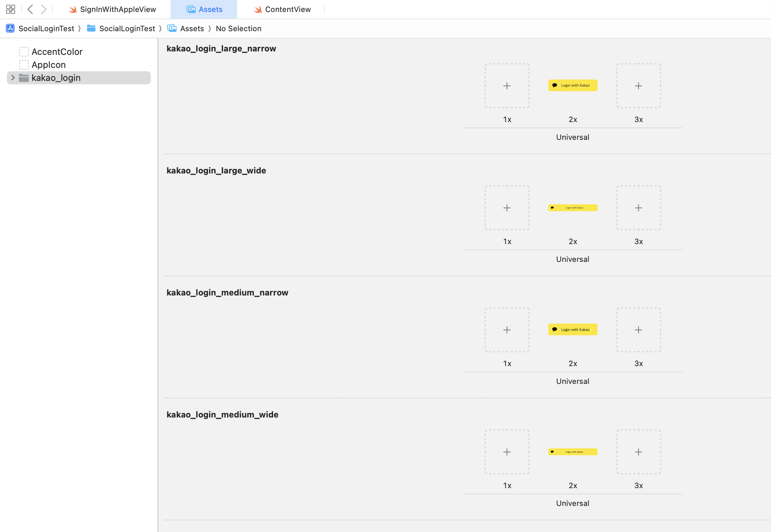Switch to the ContentView tab
Viewport: 771px width, 532px height.
287,9
